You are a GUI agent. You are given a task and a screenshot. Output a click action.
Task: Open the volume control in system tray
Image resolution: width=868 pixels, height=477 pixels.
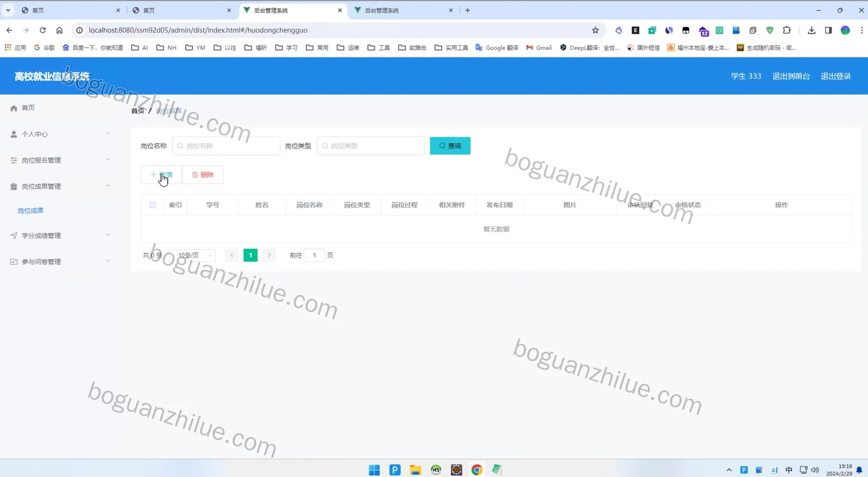click(x=815, y=470)
